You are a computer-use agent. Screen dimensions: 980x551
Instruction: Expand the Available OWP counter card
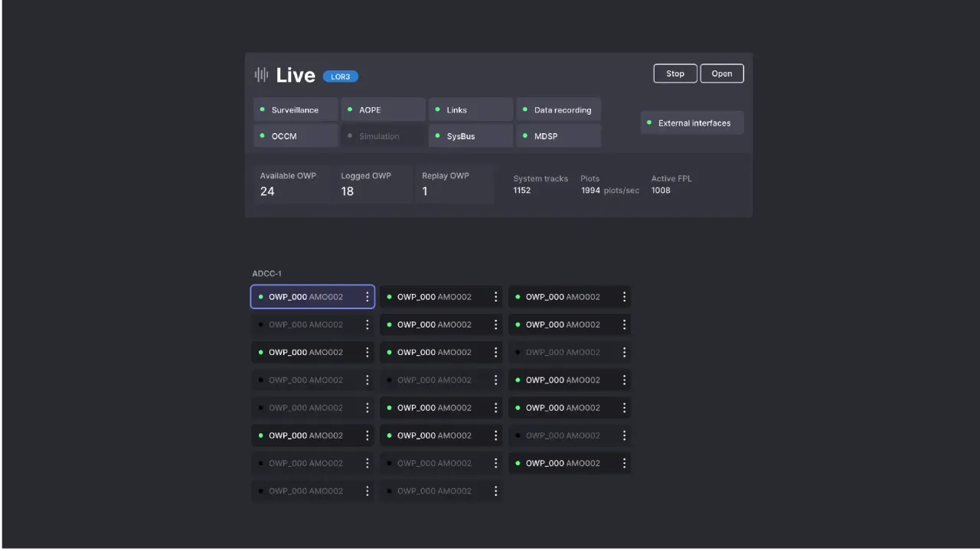click(x=292, y=184)
